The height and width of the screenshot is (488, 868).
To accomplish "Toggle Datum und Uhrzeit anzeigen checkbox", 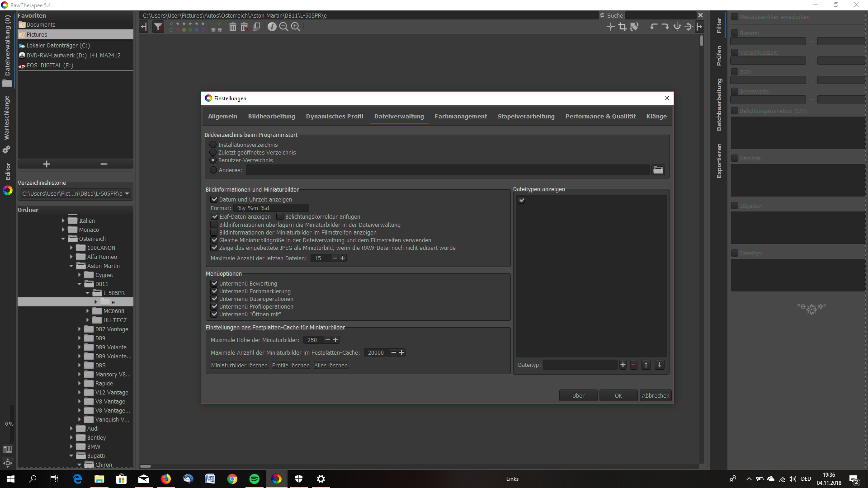I will [214, 199].
